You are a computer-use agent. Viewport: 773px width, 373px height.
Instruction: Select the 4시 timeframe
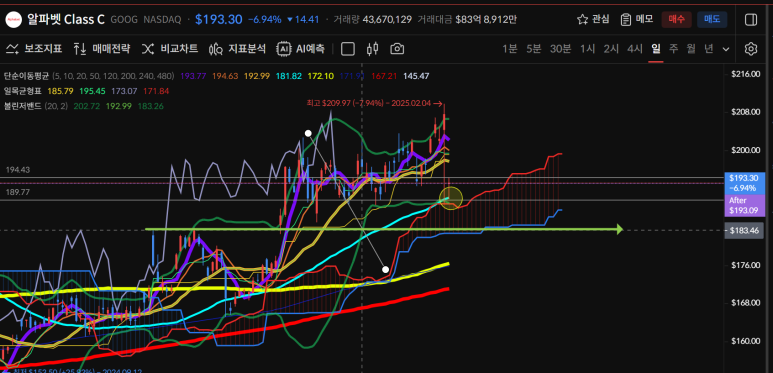point(634,49)
